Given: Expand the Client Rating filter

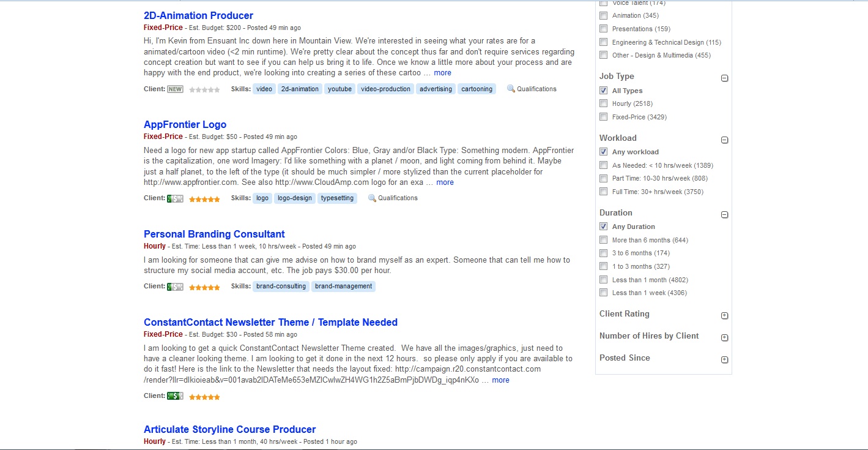Looking at the screenshot, I should tap(725, 316).
